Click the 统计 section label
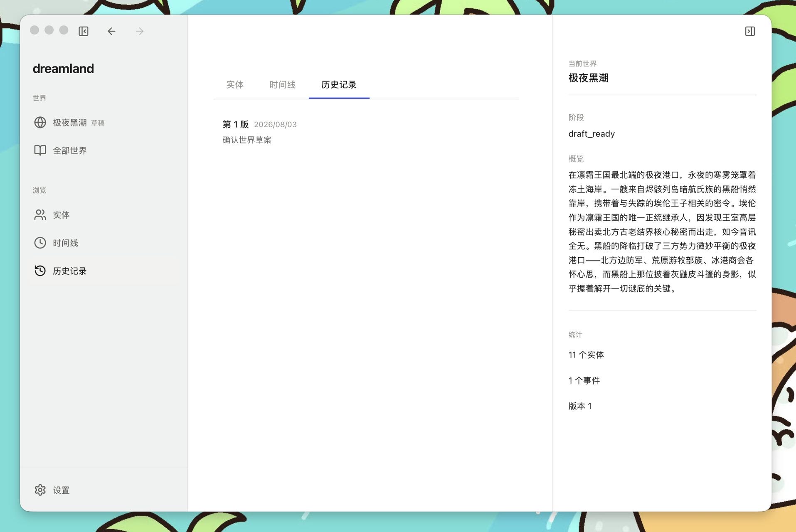Viewport: 796px width, 532px height. click(575, 335)
